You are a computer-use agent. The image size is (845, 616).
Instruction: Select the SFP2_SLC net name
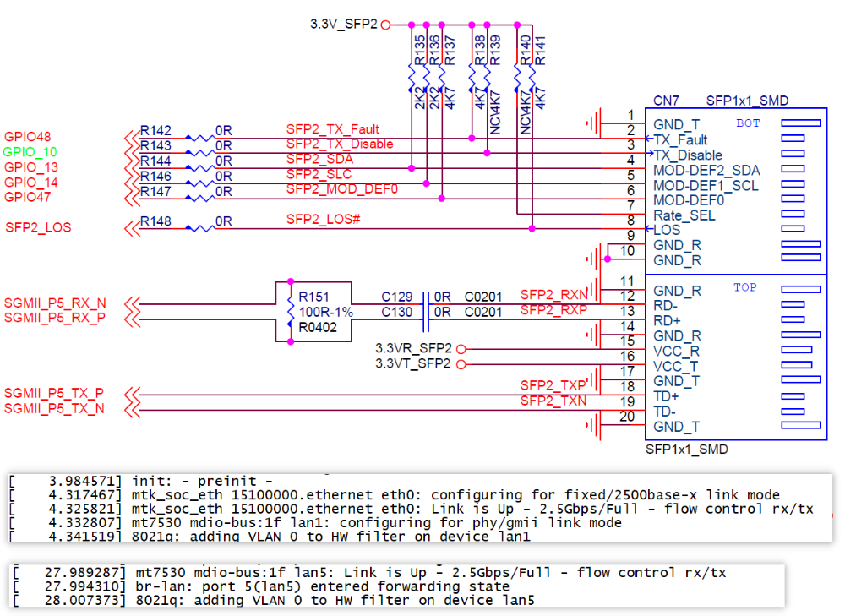319,174
